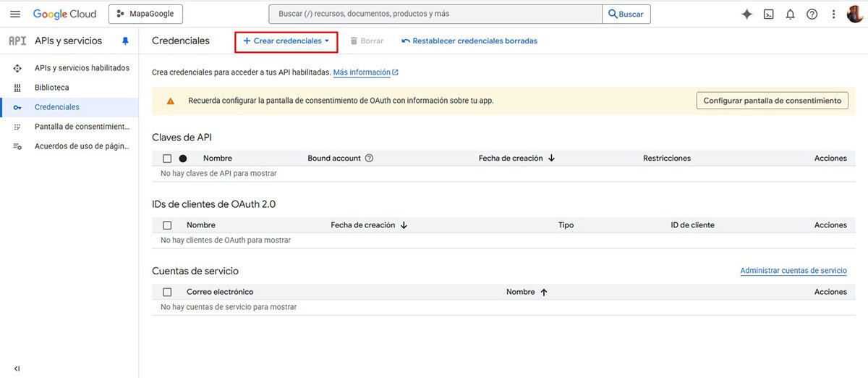
Task: Open the Biblioteca section
Action: 52,88
